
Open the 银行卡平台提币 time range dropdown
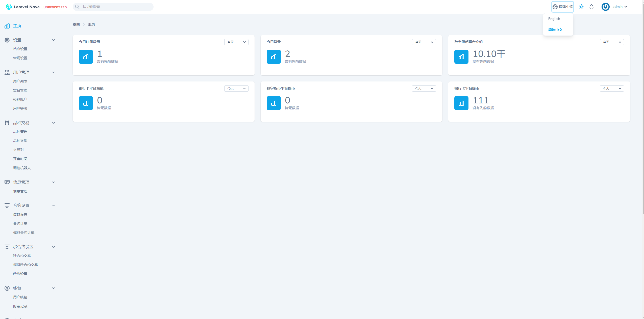pyautogui.click(x=611, y=89)
